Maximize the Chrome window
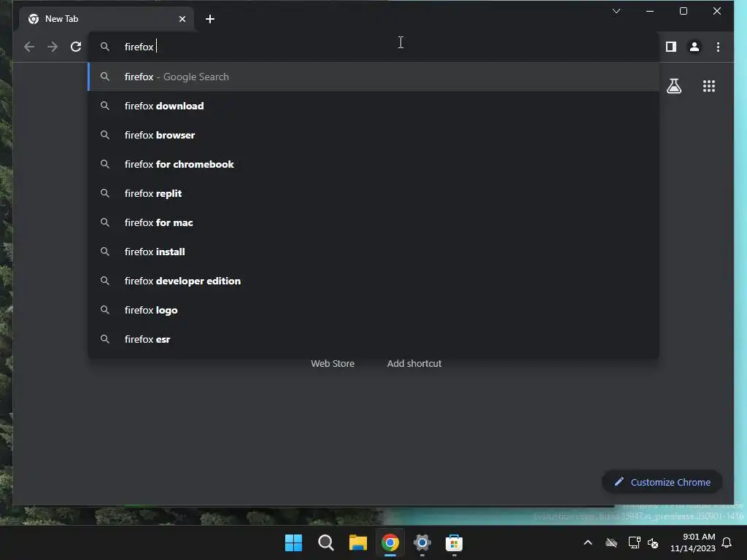The image size is (747, 560). point(683,11)
